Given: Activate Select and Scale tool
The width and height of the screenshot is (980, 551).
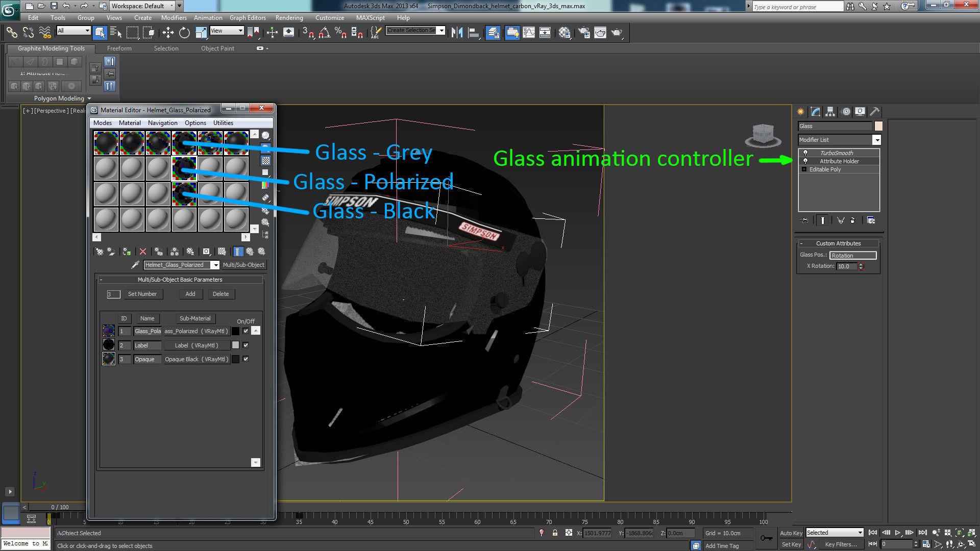Looking at the screenshot, I should point(201,33).
